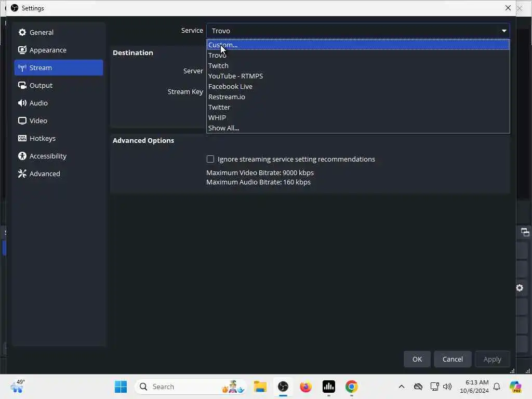The height and width of the screenshot is (399, 532).
Task: Click the Video monitor icon in sidebar
Action: point(22,121)
